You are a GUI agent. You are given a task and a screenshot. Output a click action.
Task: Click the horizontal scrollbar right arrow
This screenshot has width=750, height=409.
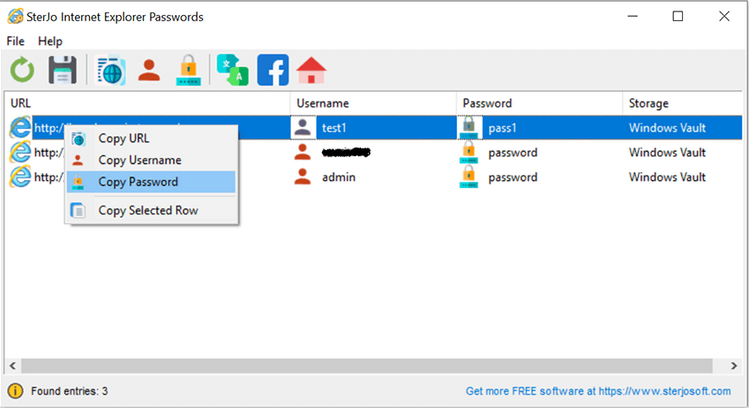pyautogui.click(x=734, y=365)
